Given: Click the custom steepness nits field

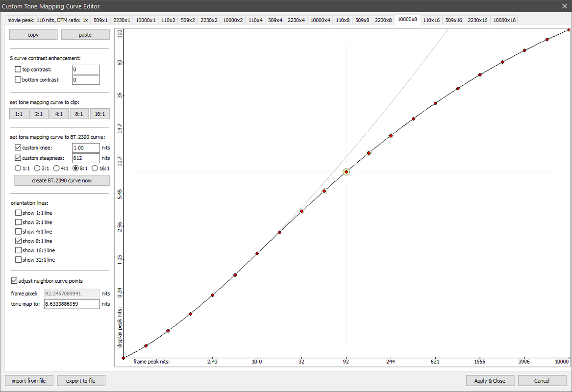Looking at the screenshot, I should pyautogui.click(x=86, y=158).
